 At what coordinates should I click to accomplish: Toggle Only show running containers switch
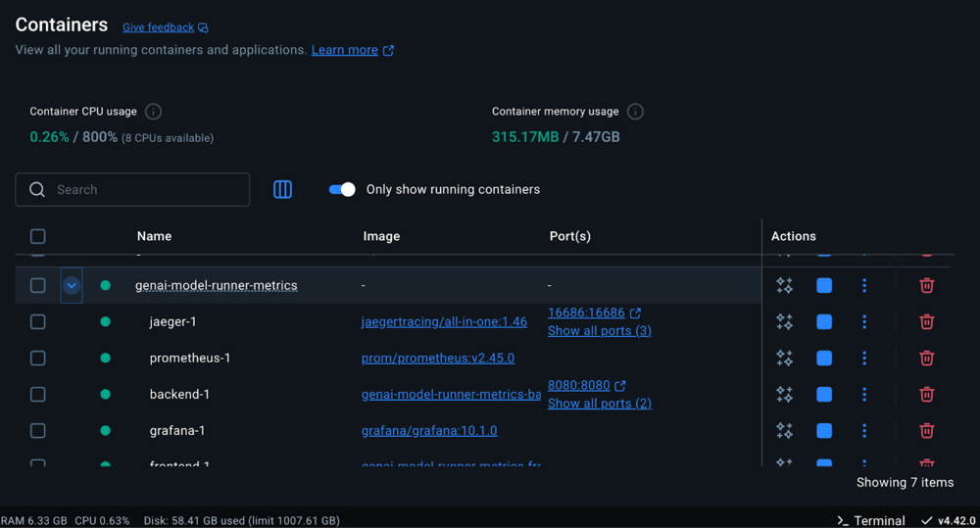point(342,190)
